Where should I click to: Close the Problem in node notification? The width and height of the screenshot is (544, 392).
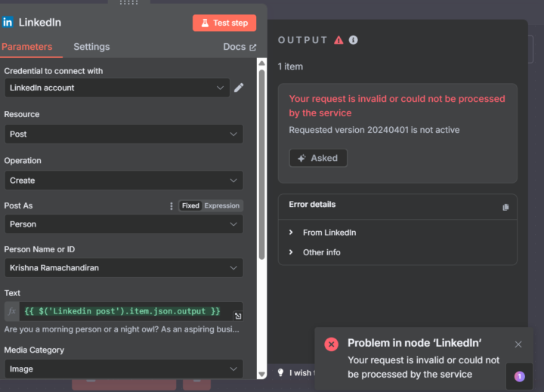point(518,344)
